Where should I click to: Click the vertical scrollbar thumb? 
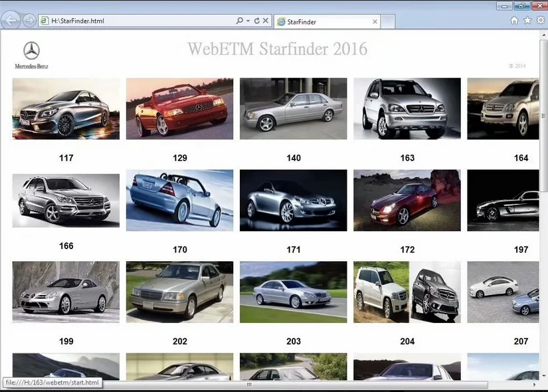(544, 116)
